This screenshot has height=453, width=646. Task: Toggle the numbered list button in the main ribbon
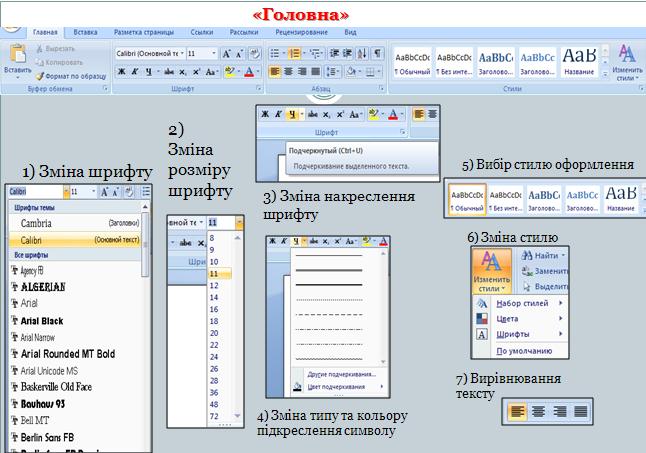pyautogui.click(x=294, y=53)
